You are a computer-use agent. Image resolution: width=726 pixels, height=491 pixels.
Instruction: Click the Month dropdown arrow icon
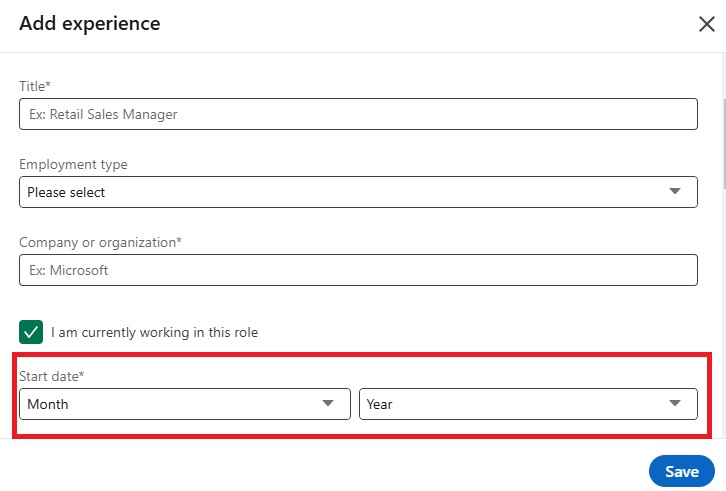[328, 403]
